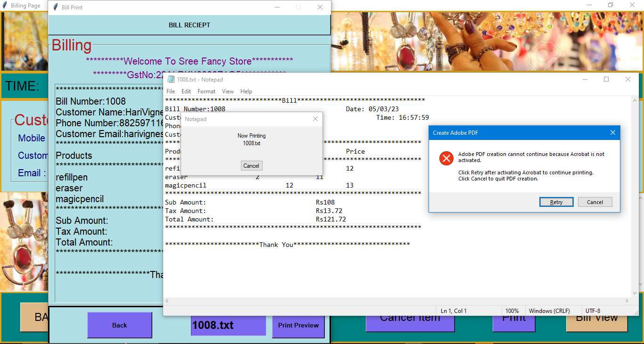
Task: Open the Help menu in Notepad
Action: 246,91
